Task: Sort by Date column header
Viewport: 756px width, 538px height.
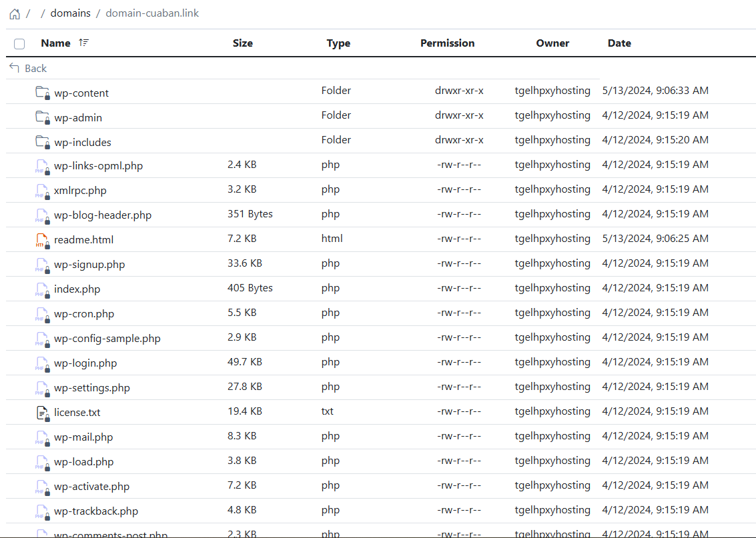Action: pos(619,43)
